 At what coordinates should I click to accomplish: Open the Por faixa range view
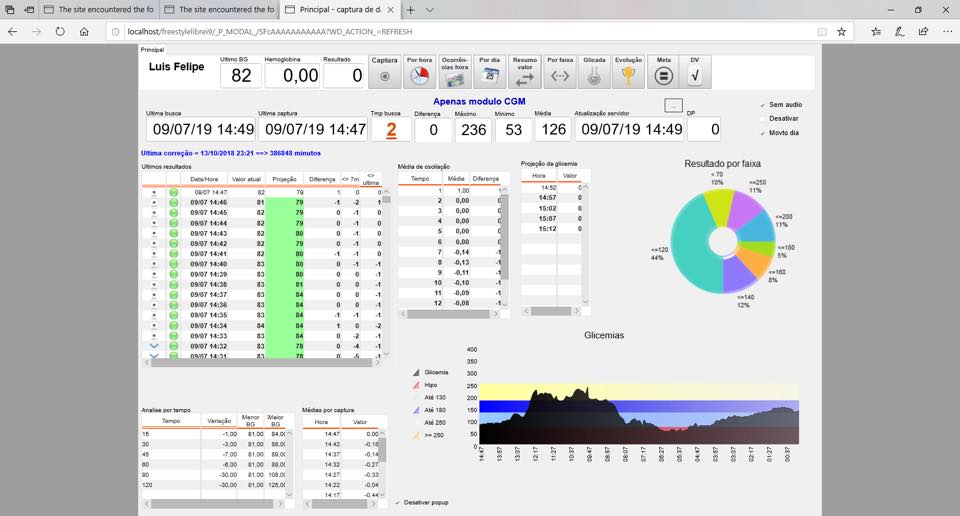560,76
